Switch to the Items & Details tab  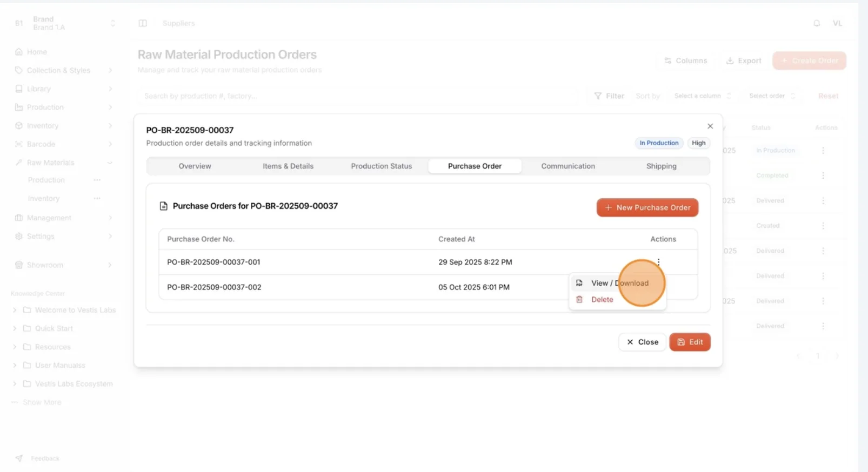point(288,166)
